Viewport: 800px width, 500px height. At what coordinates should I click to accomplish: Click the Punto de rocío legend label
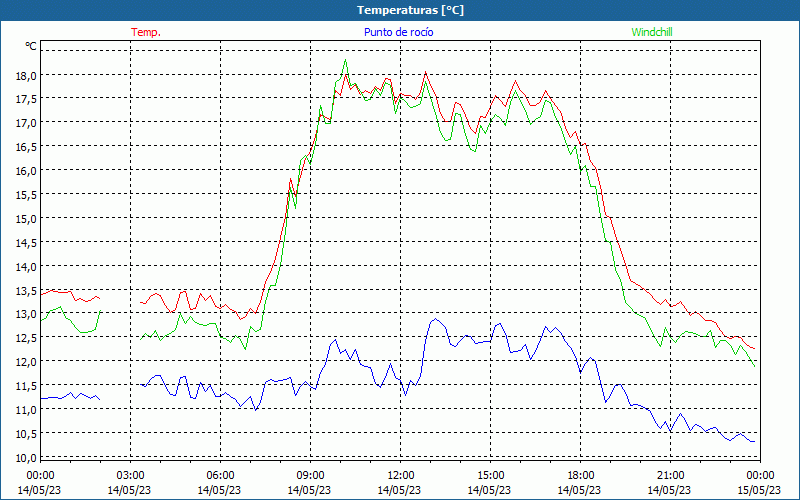click(x=398, y=32)
